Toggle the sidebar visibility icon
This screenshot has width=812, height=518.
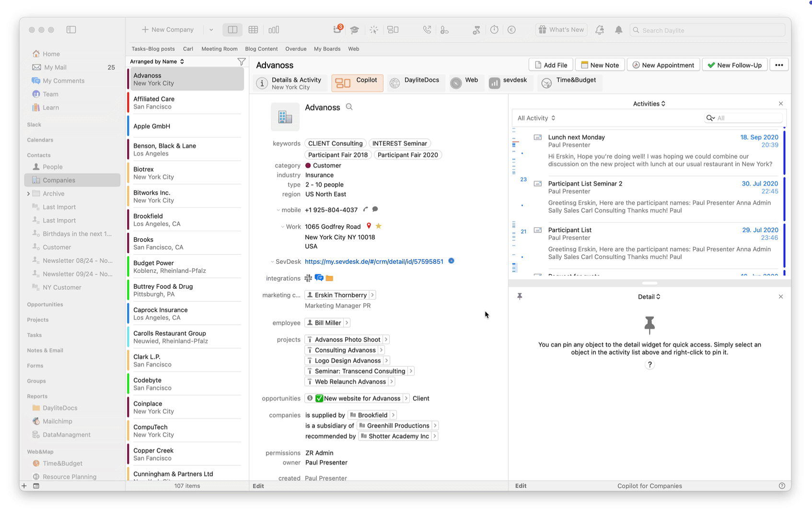[x=71, y=30]
